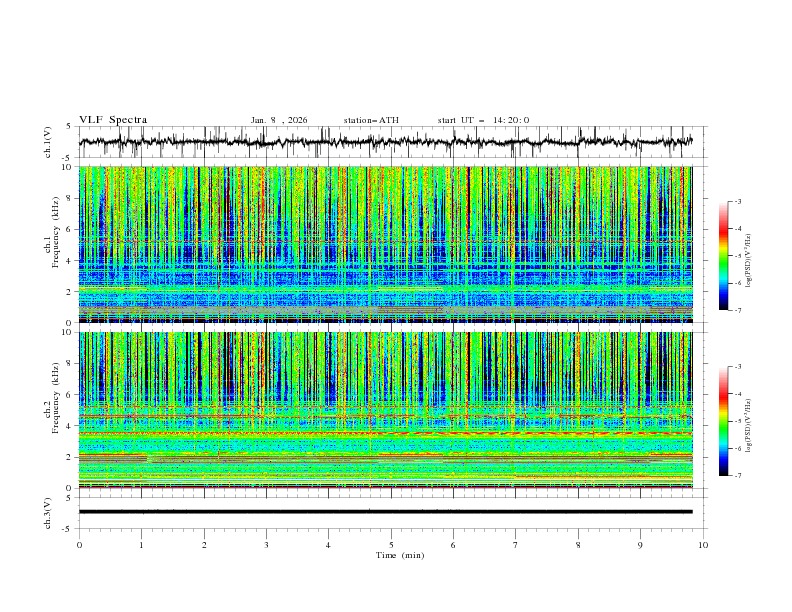The width and height of the screenshot is (792, 612).
Task: Click the 0 minute tick on time axis
Action: (80, 545)
